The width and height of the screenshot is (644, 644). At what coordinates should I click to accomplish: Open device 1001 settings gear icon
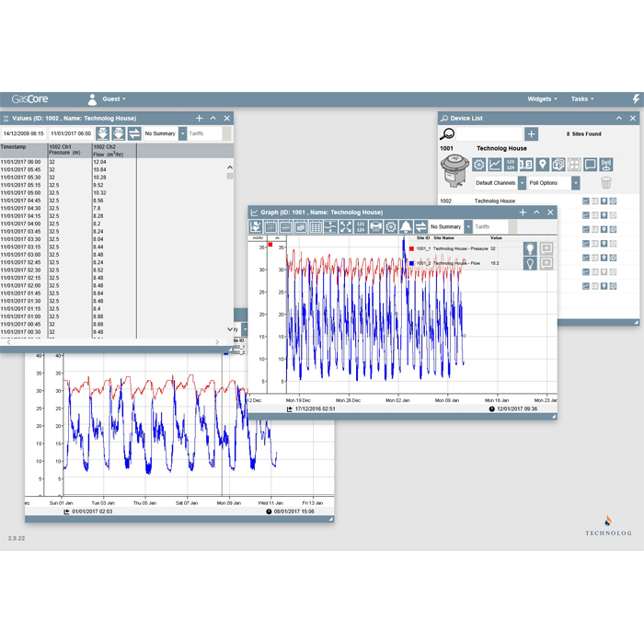pyautogui.click(x=478, y=165)
